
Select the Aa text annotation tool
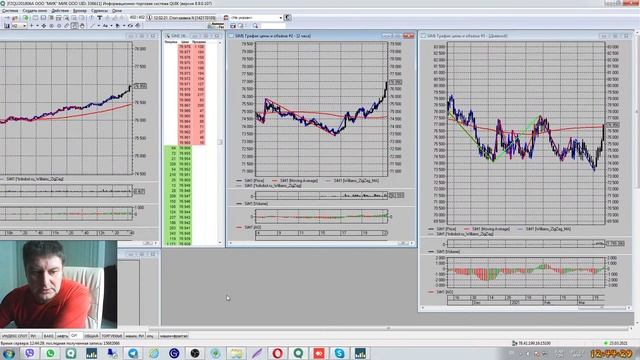[x=105, y=26]
